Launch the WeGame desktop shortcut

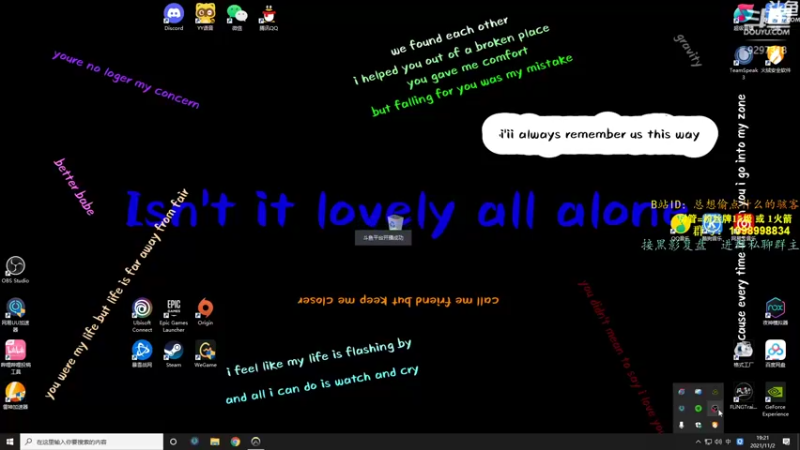205,354
